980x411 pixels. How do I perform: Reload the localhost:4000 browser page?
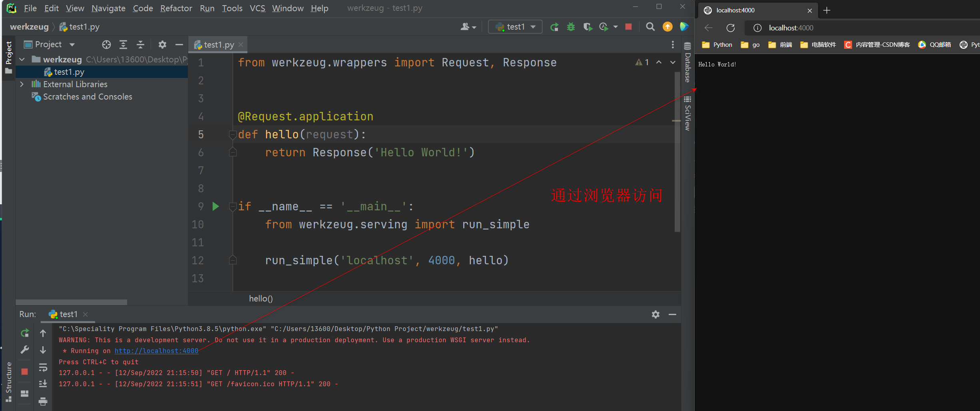(730, 28)
